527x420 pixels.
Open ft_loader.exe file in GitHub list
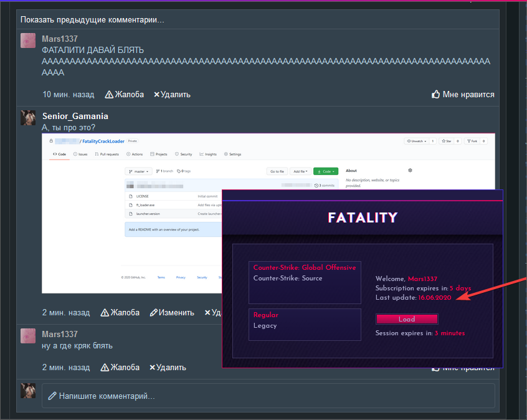145,205
